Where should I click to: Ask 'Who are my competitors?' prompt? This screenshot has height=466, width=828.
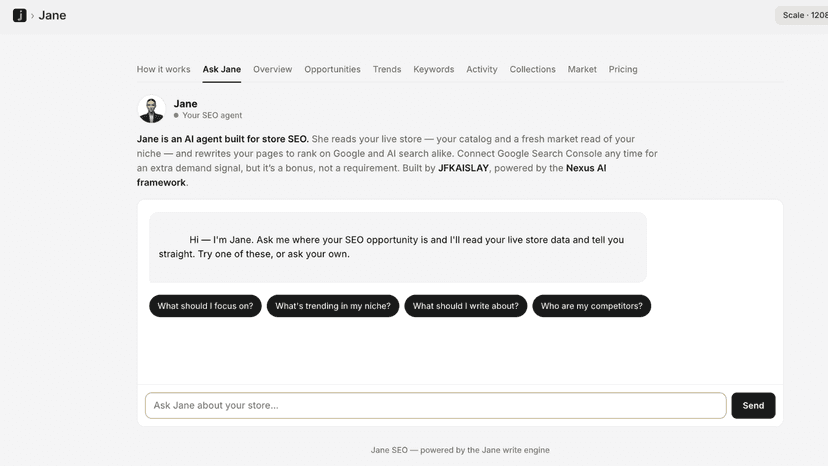point(591,306)
